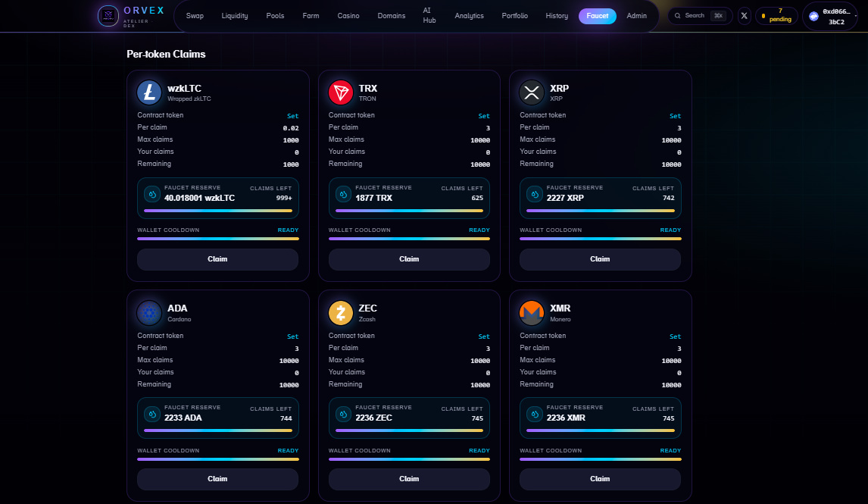Click the '625' claims left on TRX
This screenshot has width=868, height=504.
pyautogui.click(x=477, y=198)
